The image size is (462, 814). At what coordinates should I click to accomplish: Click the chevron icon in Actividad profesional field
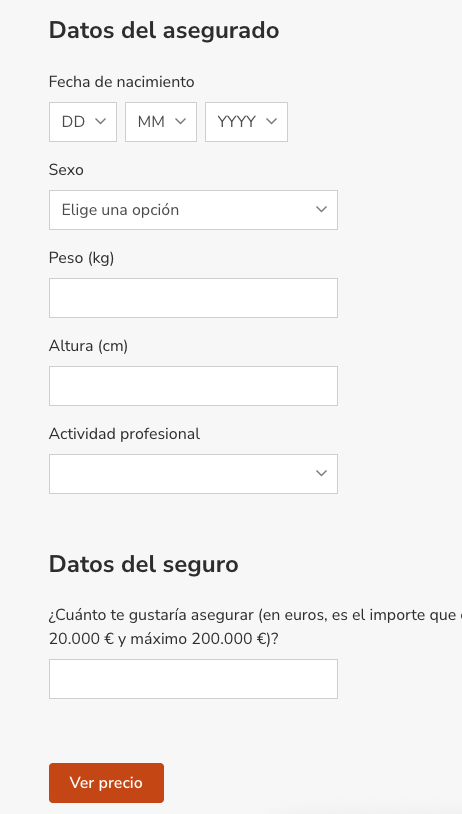click(321, 473)
